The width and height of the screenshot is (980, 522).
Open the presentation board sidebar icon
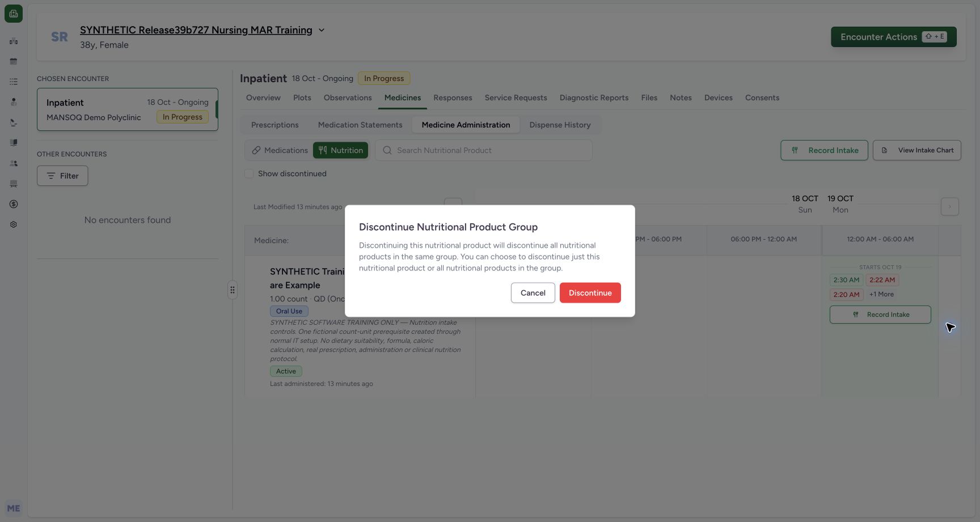(x=14, y=184)
